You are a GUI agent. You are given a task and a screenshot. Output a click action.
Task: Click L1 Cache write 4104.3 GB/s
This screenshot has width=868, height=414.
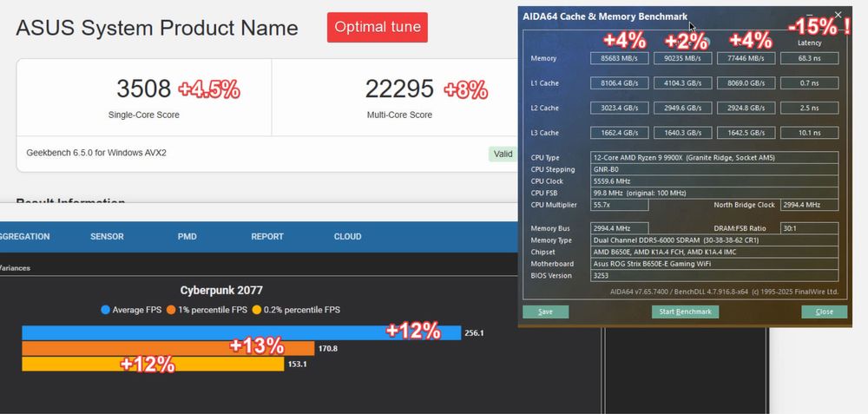click(682, 83)
